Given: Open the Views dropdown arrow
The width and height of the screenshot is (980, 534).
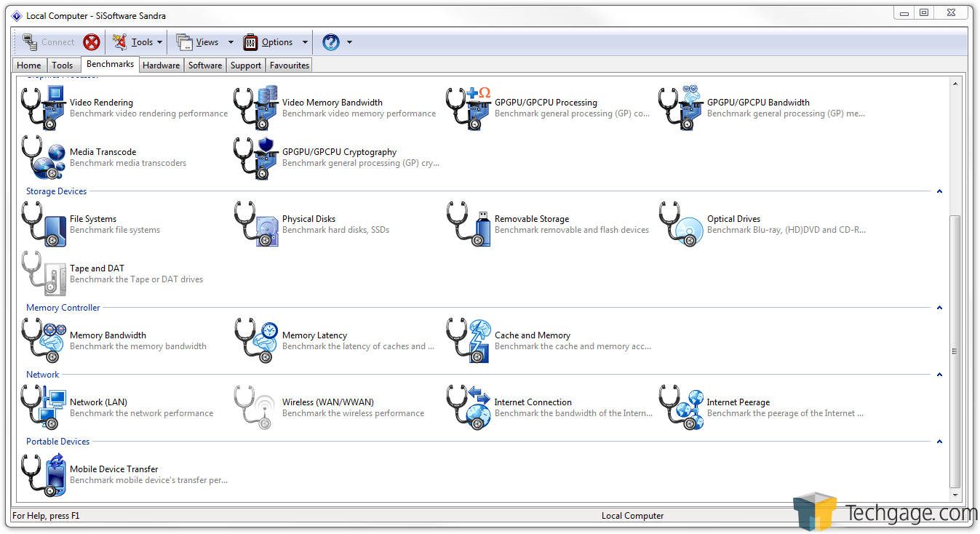Looking at the screenshot, I should coord(231,43).
